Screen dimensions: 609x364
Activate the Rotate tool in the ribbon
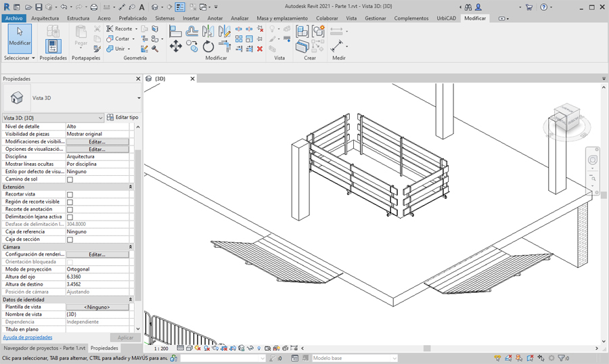pos(208,46)
